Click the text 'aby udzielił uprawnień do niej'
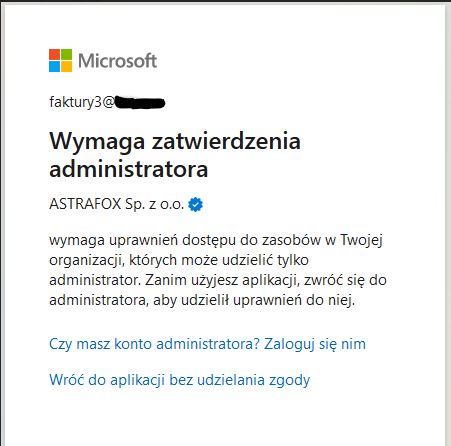Viewport: 451px width, 446px height. pos(254,300)
